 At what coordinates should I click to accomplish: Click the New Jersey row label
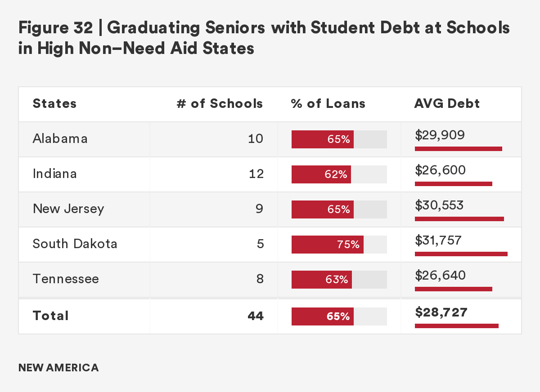pos(68,209)
